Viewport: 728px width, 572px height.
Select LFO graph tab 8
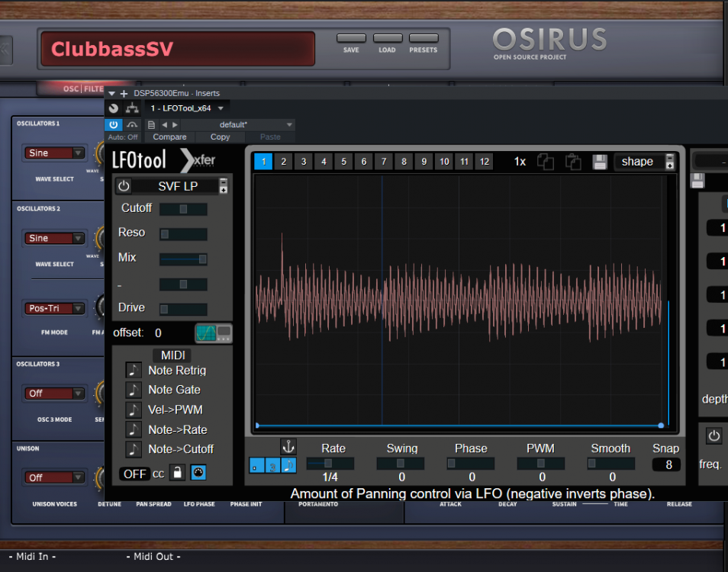tap(404, 162)
